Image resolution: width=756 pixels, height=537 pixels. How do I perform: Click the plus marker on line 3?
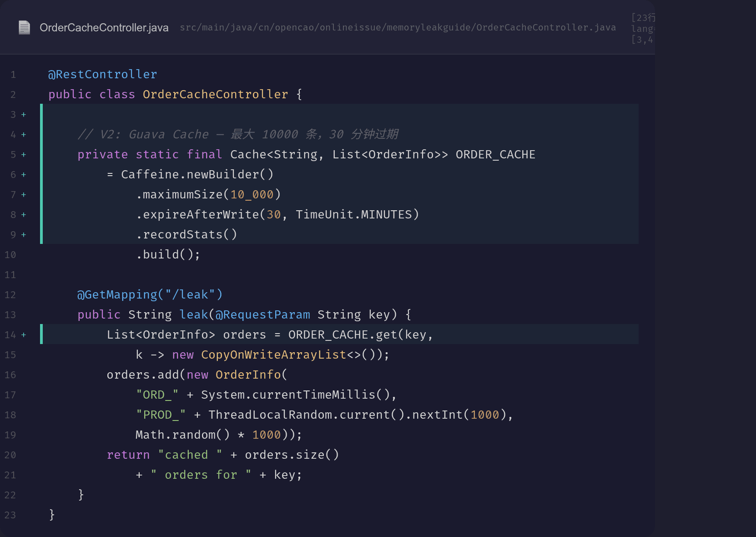(x=24, y=115)
